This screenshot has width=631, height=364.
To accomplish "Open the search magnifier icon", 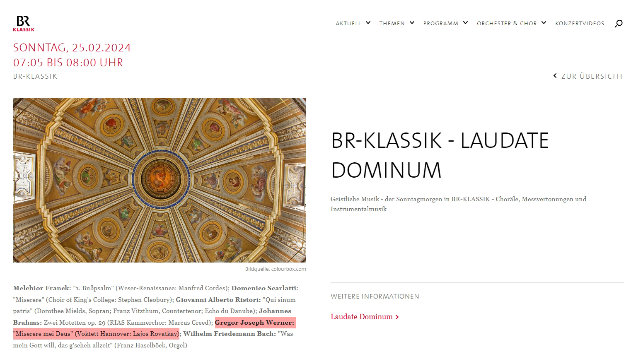I will [618, 24].
